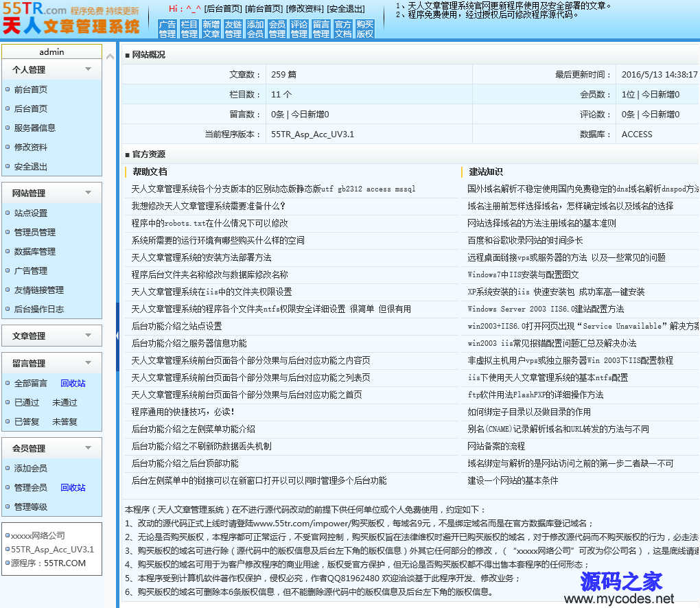The width and height of the screenshot is (700, 608).
Task: Open 站点设置 in the sidebar
Action: [30, 213]
